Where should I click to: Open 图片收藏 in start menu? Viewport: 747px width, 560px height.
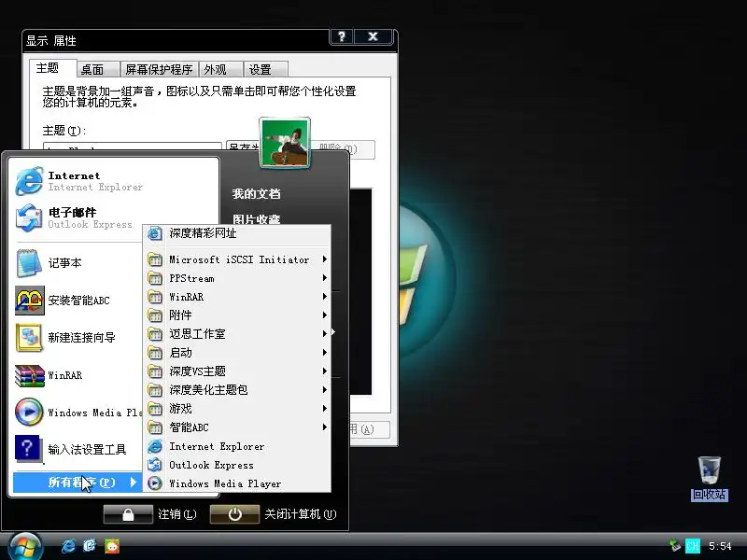[x=256, y=219]
